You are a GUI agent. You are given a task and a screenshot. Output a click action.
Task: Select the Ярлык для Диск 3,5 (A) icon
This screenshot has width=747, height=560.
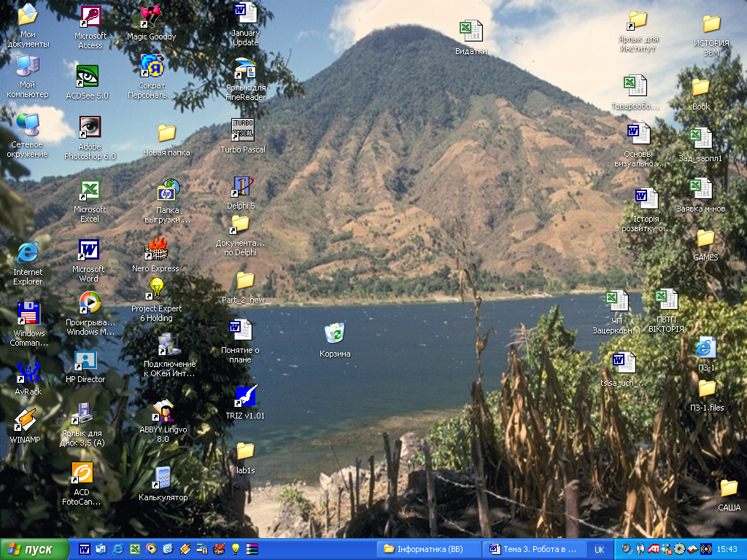pyautogui.click(x=82, y=413)
